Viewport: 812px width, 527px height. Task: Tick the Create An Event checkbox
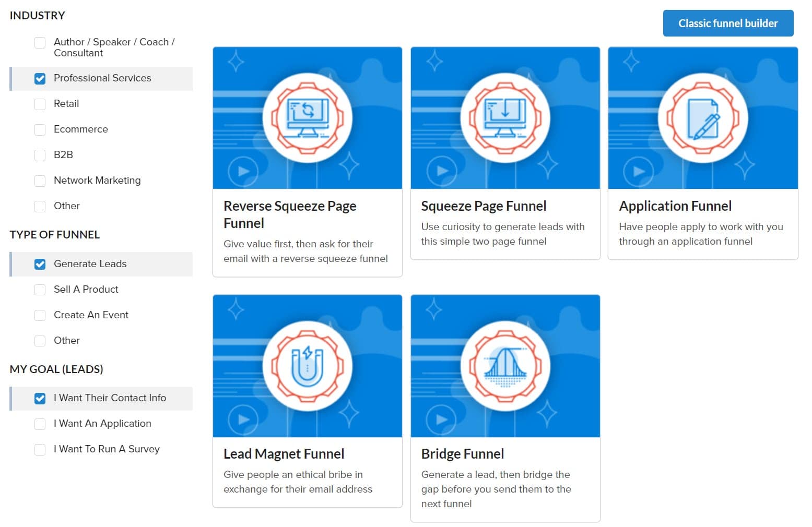pos(40,316)
